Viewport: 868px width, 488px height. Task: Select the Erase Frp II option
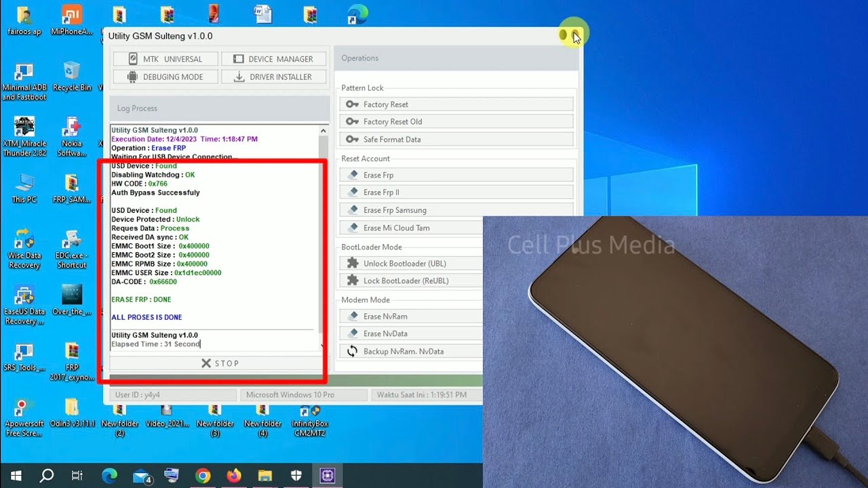pyautogui.click(x=456, y=192)
